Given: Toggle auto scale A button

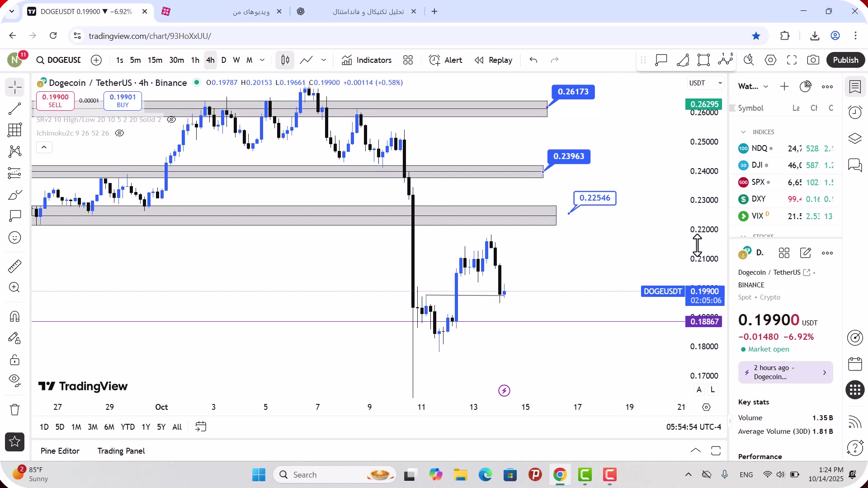Looking at the screenshot, I should 699,389.
